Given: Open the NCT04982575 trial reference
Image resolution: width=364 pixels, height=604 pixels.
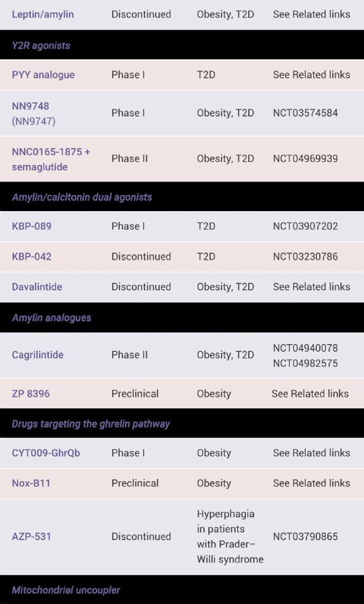Looking at the screenshot, I should [x=305, y=363].
